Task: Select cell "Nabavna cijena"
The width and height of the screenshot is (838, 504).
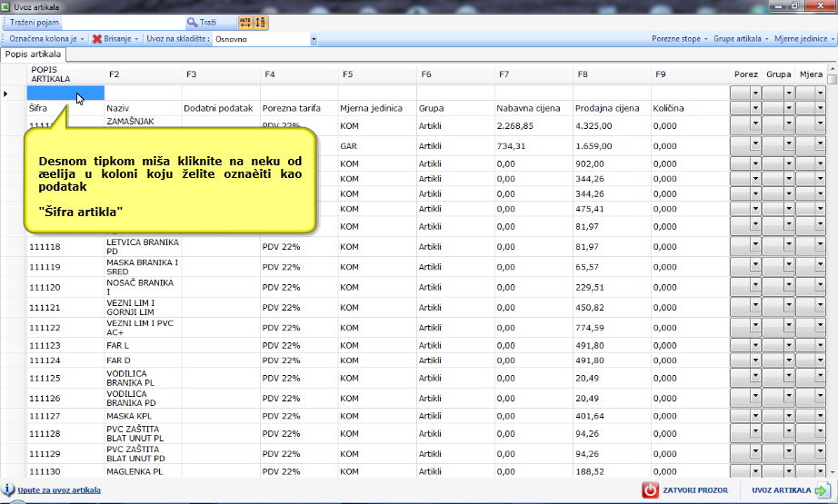Action: (534, 108)
